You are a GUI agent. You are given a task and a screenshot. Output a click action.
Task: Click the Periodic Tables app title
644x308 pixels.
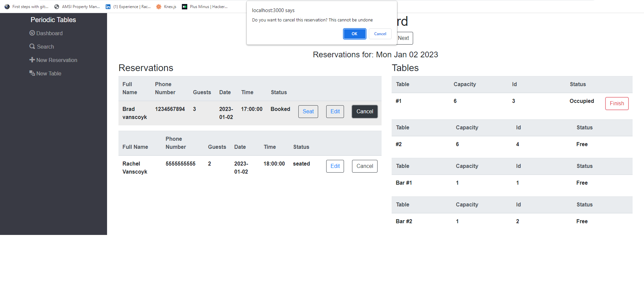click(x=53, y=19)
